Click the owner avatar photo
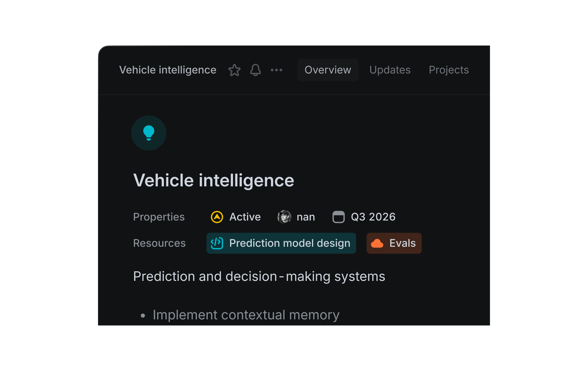Screen dimensions: 588x371 [284, 217]
